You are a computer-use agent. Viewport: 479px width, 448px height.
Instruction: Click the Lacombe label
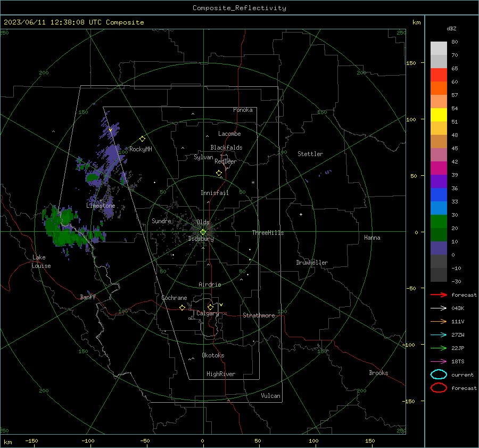(229, 134)
